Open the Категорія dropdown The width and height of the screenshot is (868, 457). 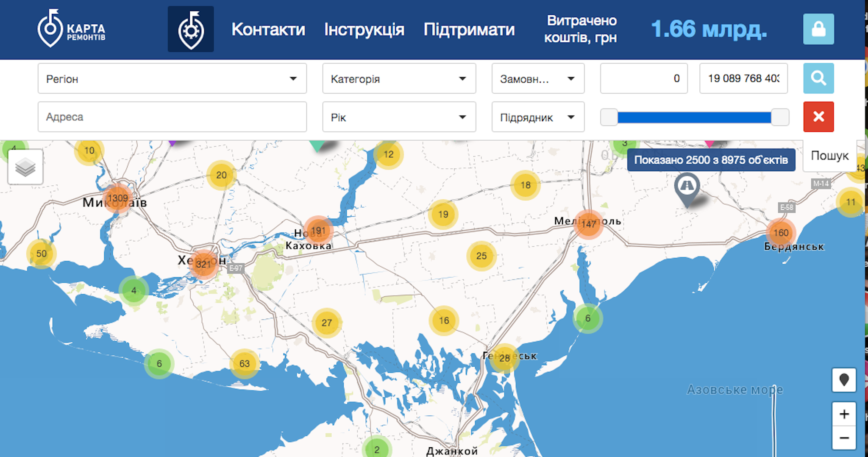[399, 78]
